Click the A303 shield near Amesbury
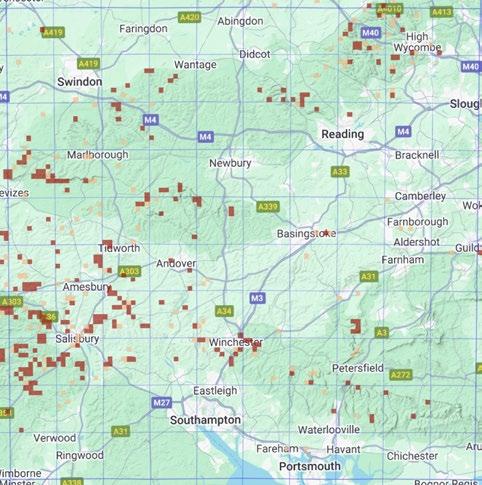Image resolution: width=482 pixels, height=485 pixels. (130, 271)
